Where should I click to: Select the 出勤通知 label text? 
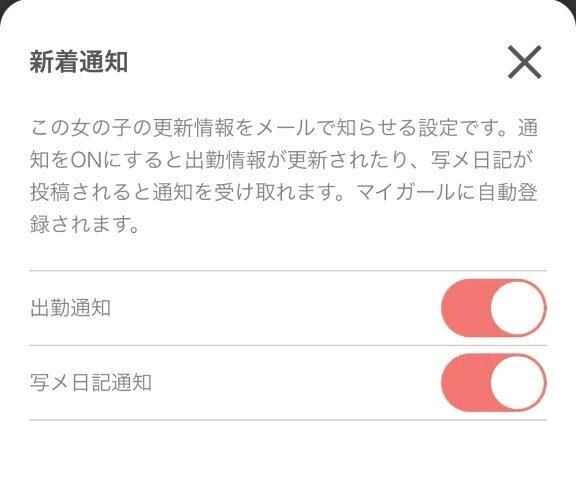coord(71,308)
